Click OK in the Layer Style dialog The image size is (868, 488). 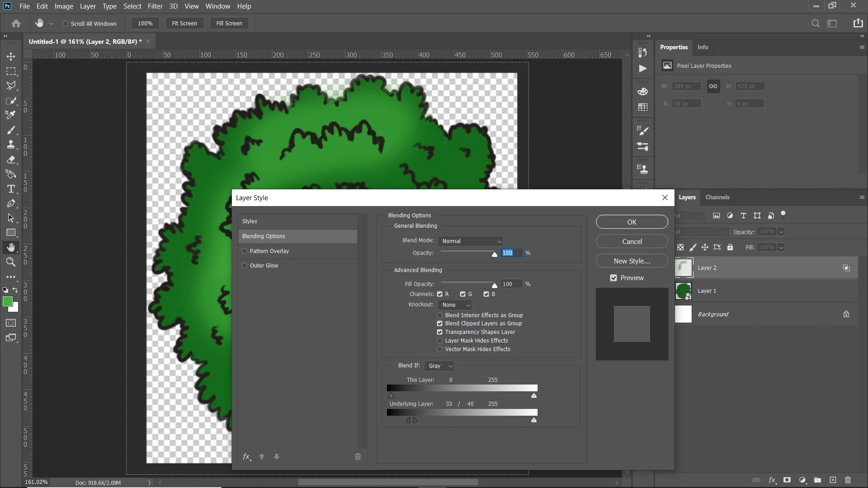(x=632, y=222)
